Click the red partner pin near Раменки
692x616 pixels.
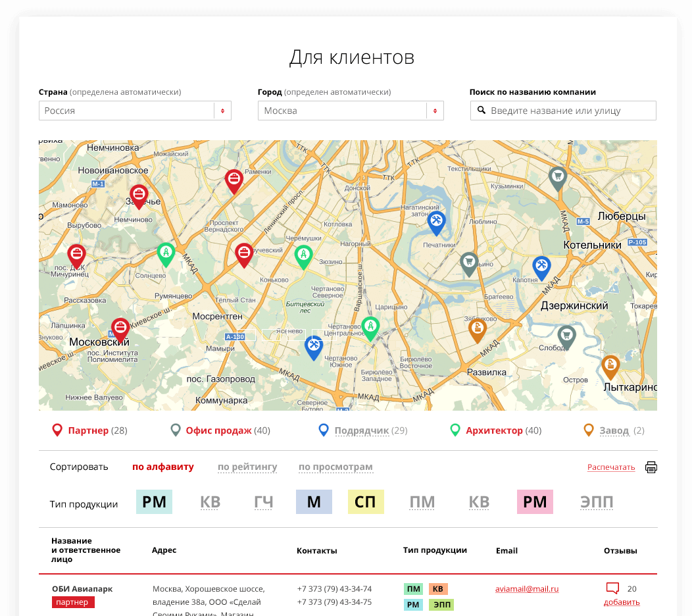[x=234, y=181]
